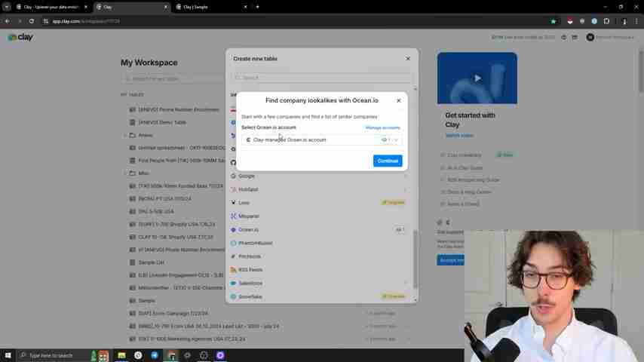This screenshot has width=644, height=362.
Task: Pick the PhantomBuster integration
Action: click(x=255, y=243)
